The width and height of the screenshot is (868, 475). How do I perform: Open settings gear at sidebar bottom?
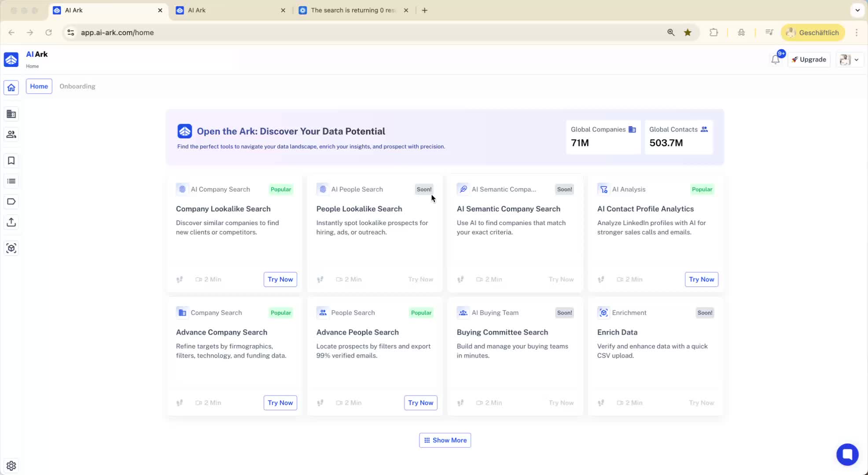point(11,465)
